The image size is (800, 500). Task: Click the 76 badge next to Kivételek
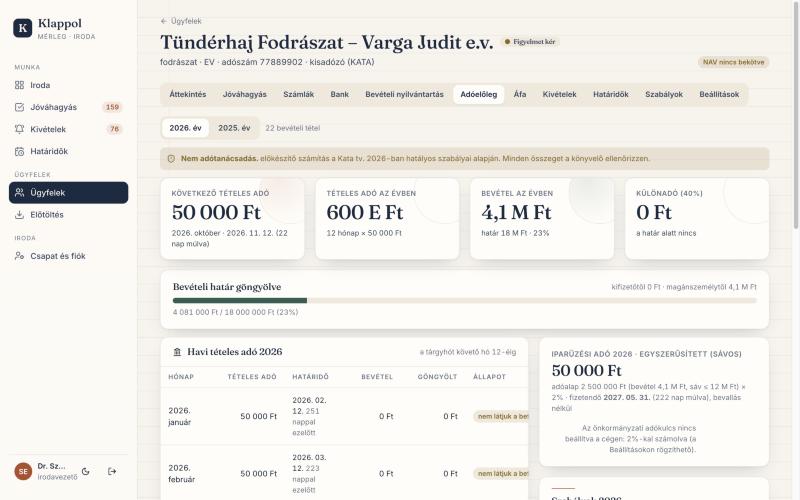pyautogui.click(x=115, y=129)
